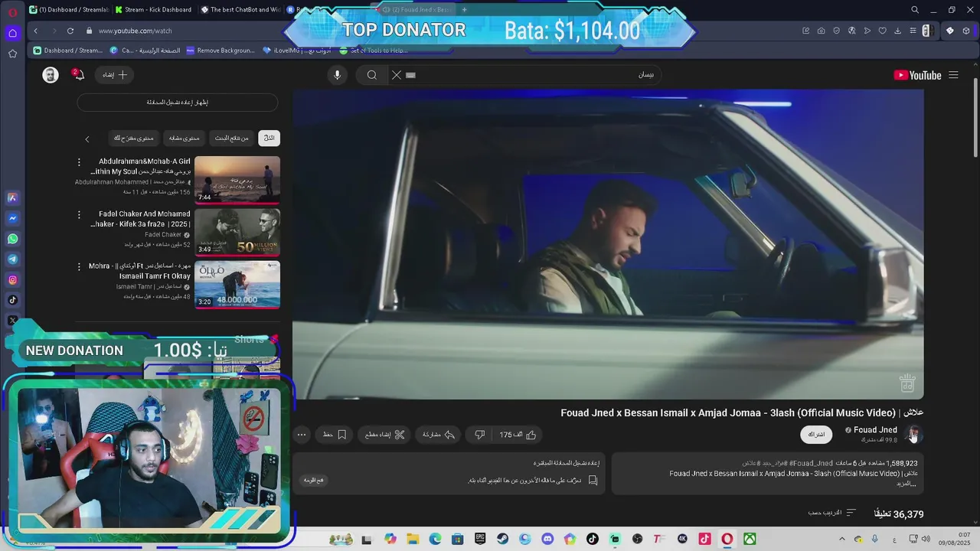Open menu for Mohra video
Image resolution: width=980 pixels, height=551 pixels.
pos(79,267)
